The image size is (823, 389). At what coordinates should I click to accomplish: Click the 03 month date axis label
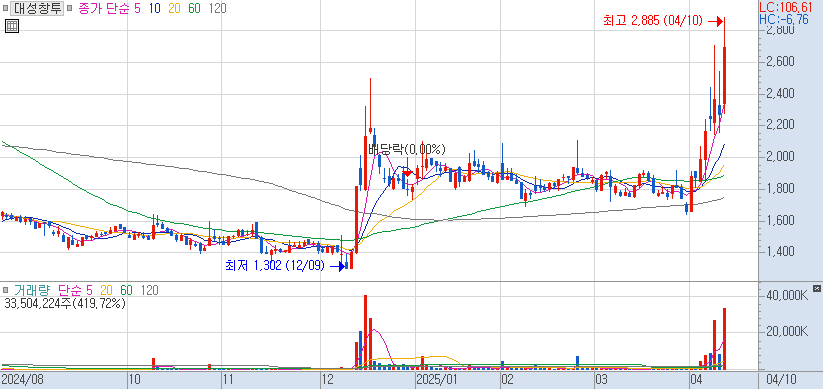(603, 379)
